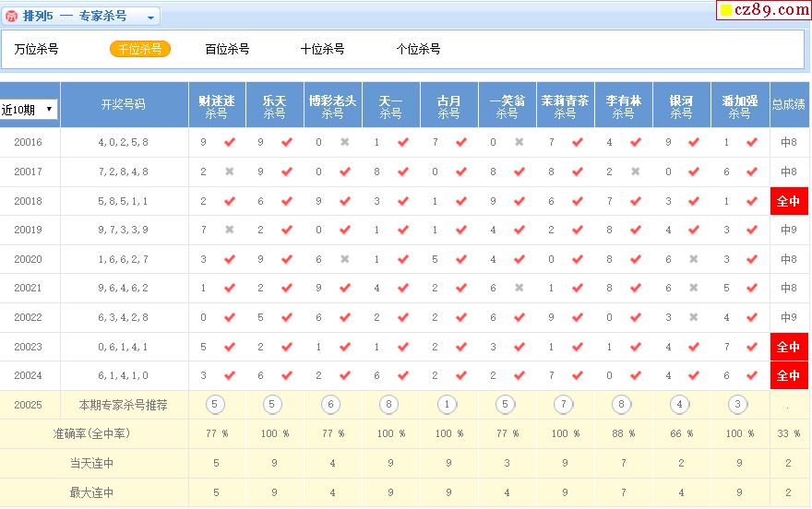This screenshot has height=509, width=812.
Task: Click the red 全中 badge for period 20018
Action: tap(789, 201)
